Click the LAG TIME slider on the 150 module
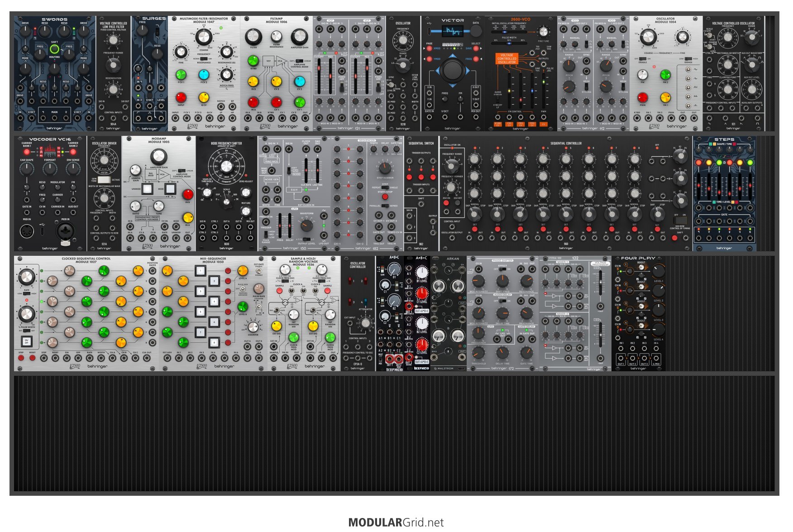This screenshot has width=793, height=532. click(x=318, y=170)
